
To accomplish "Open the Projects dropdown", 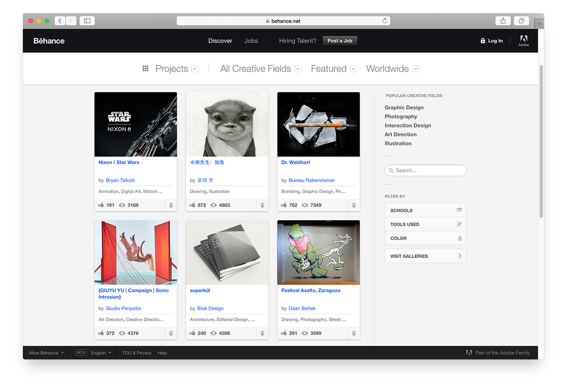I will pyautogui.click(x=176, y=69).
